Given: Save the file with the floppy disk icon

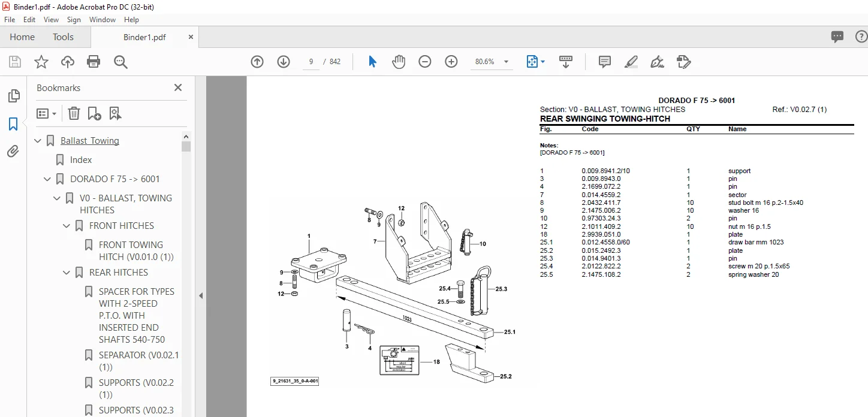Looking at the screenshot, I should (15, 62).
